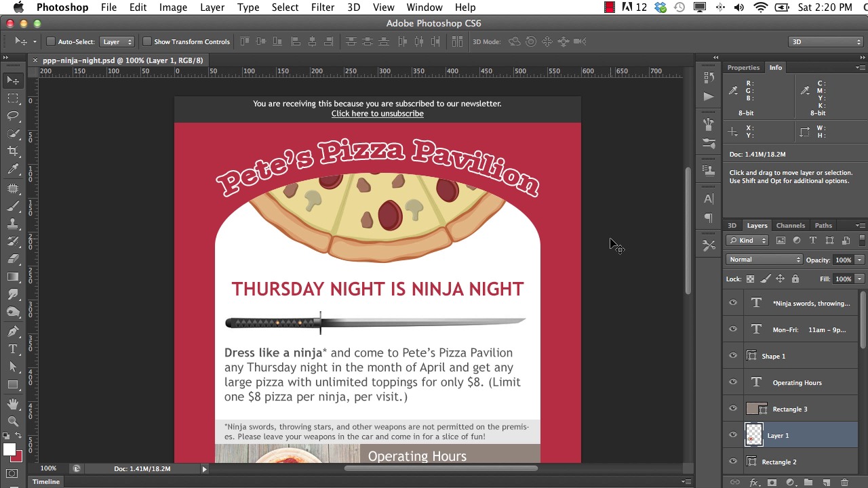Enable the Auto-Select checkbox
The width and height of the screenshot is (868, 488).
(50, 42)
